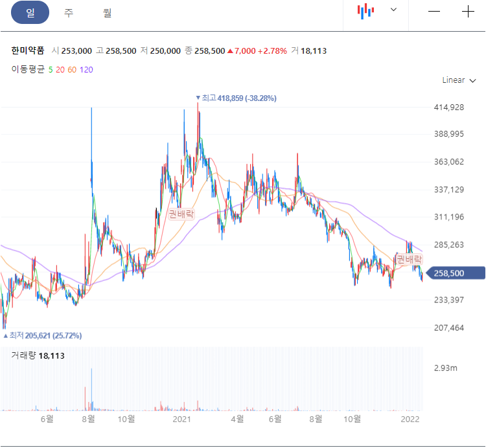The height and width of the screenshot is (448, 486).
Task: Click the first 6월 date axis label
Action: [47, 420]
